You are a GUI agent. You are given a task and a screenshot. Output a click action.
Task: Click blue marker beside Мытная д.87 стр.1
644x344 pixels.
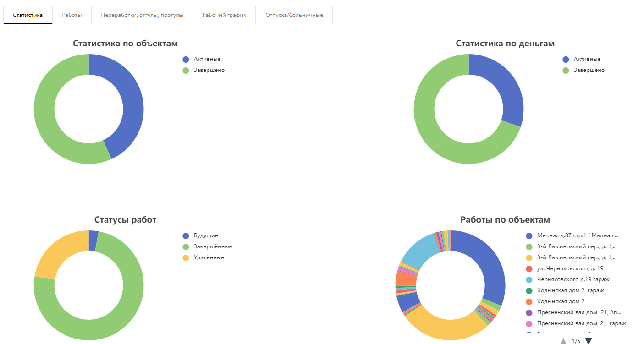[529, 235]
